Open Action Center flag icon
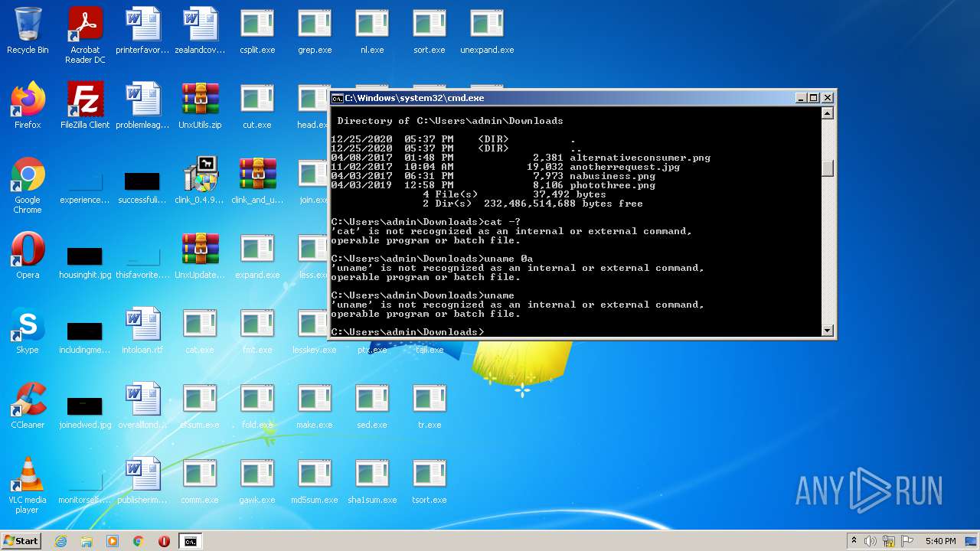Screen dimensions: 980x551 pos(906,541)
